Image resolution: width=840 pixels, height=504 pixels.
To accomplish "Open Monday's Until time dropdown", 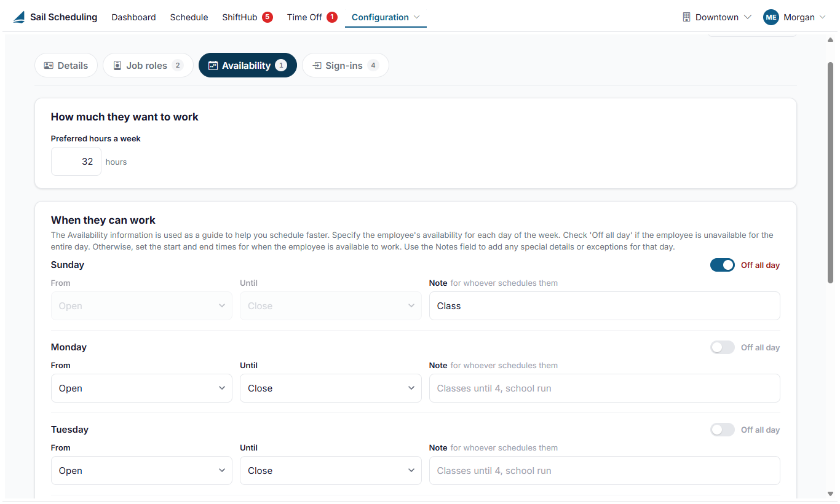I will click(x=331, y=388).
